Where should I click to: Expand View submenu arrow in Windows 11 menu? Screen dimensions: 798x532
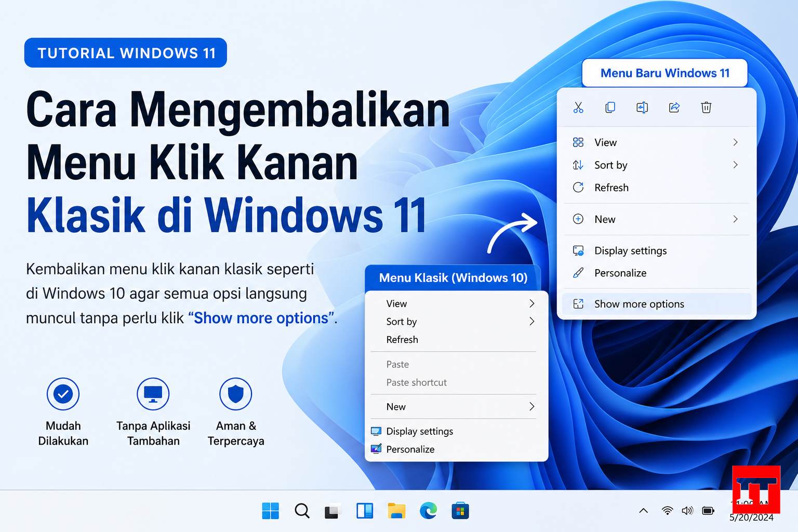click(x=735, y=142)
